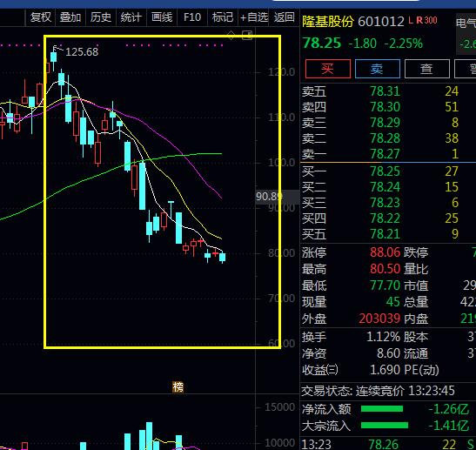Screen dimensions: 476x450
Task: Click the blue 卖 sell button
Action: [x=378, y=69]
